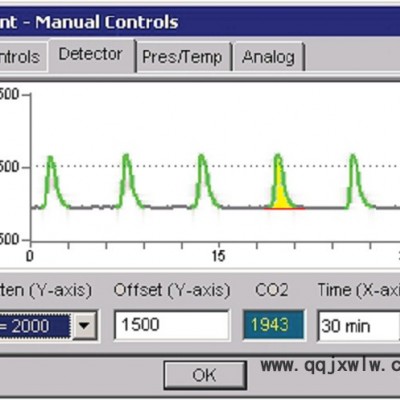The height and width of the screenshot is (400, 400).
Task: Click the red baseline under highlighted peak
Action: 284,209
